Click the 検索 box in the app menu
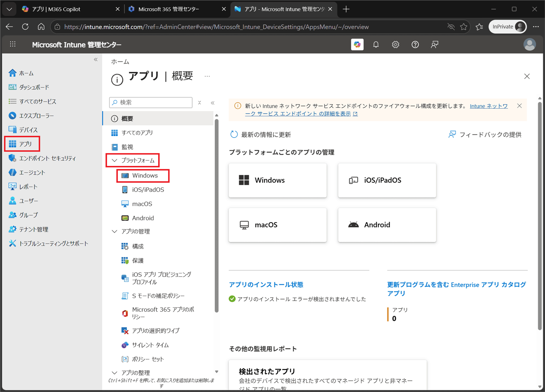 tap(151, 102)
